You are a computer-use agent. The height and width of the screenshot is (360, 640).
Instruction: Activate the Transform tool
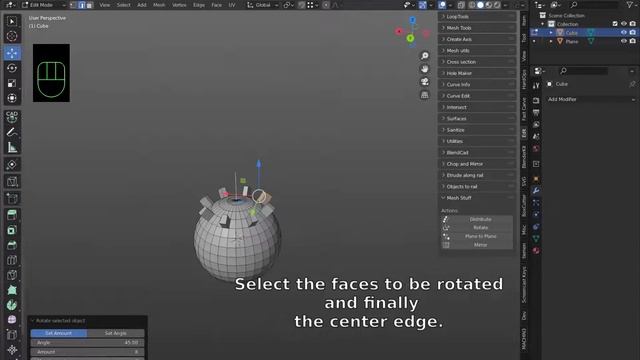[x=12, y=98]
